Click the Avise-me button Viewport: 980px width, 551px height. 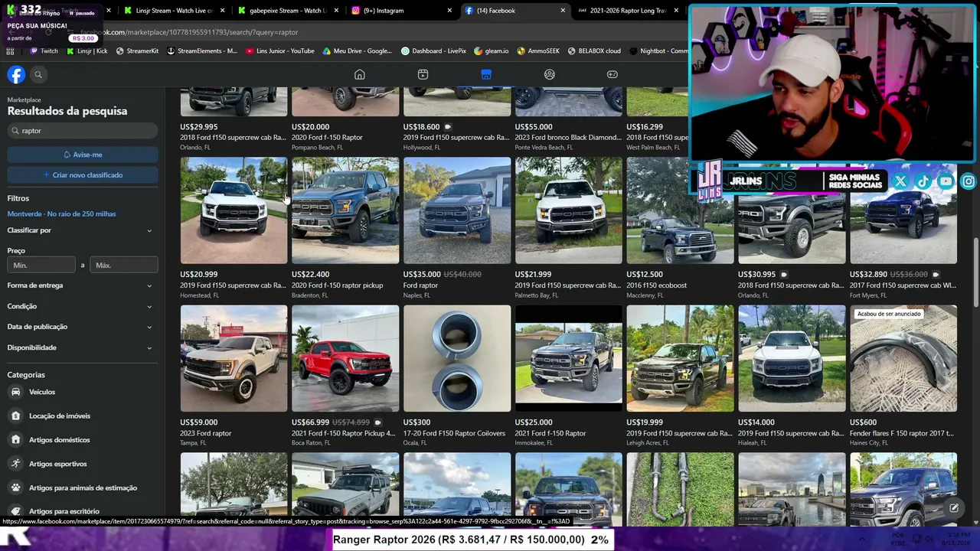click(83, 155)
